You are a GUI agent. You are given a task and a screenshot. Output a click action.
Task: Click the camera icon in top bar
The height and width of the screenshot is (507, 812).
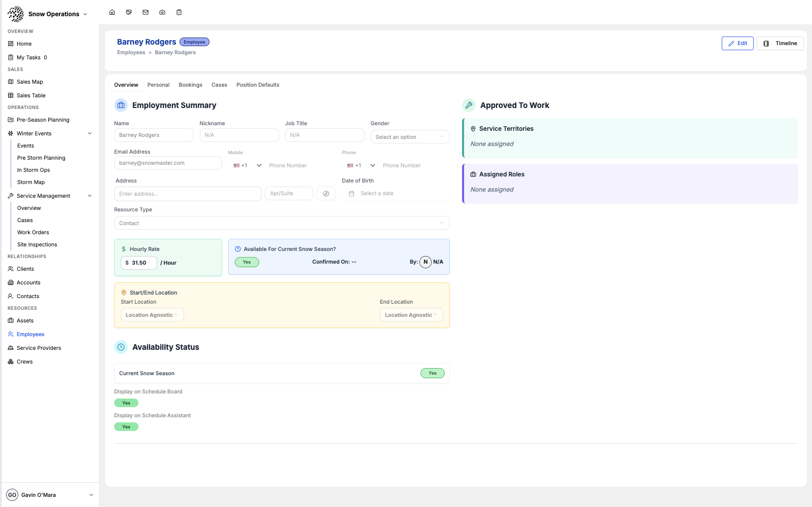tap(162, 12)
